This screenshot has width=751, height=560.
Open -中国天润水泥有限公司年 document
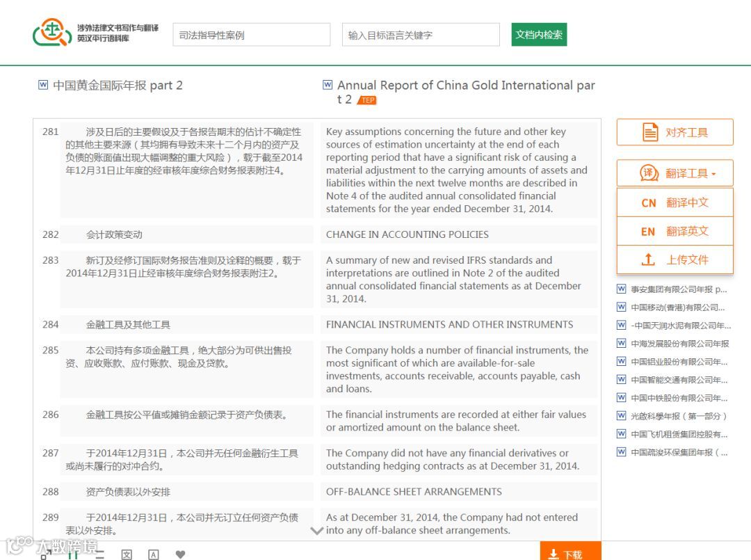pos(681,326)
